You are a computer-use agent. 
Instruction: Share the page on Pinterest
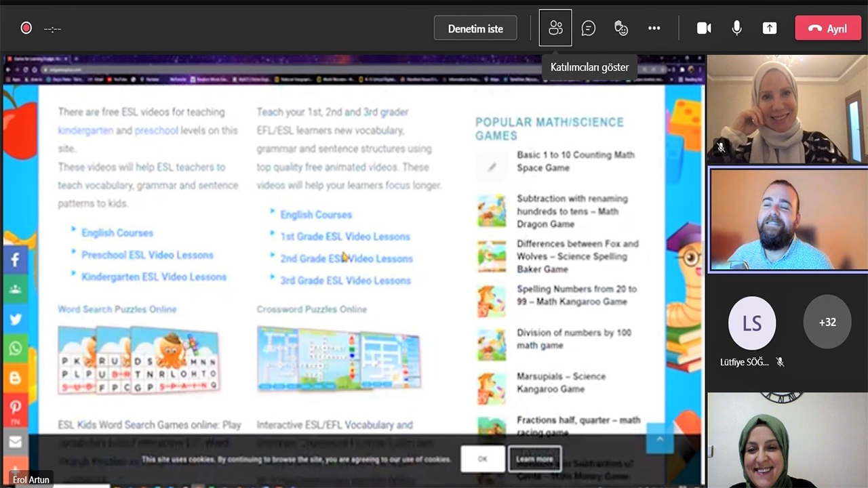pyautogui.click(x=15, y=408)
